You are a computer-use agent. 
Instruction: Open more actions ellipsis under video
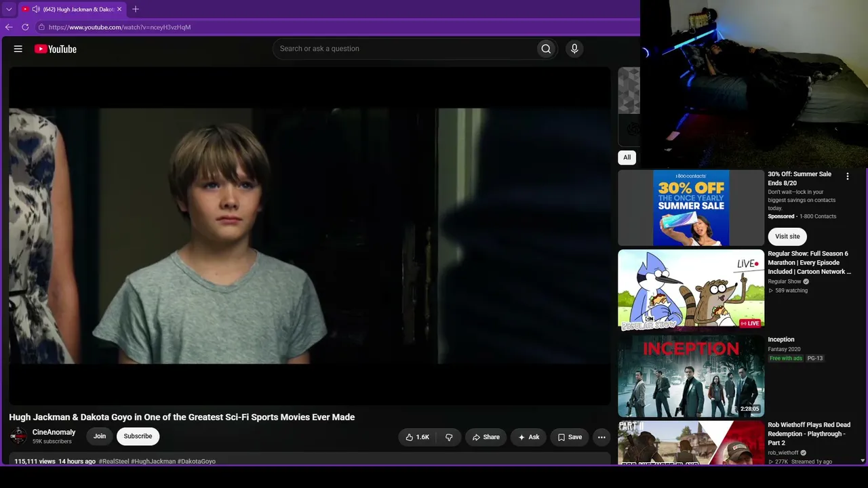601,437
